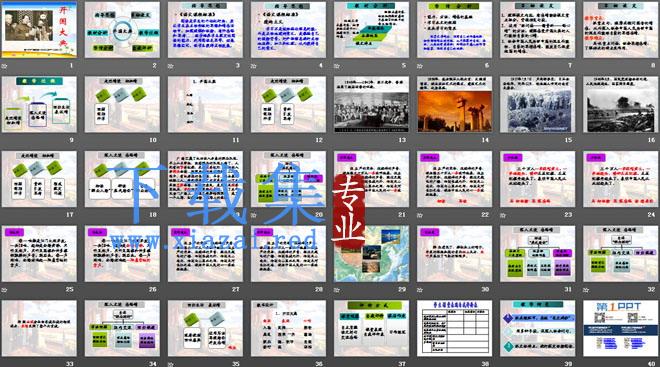660x367 pixels.
Task: Select slide 2 with the circular diagram
Action: coord(122,29)
